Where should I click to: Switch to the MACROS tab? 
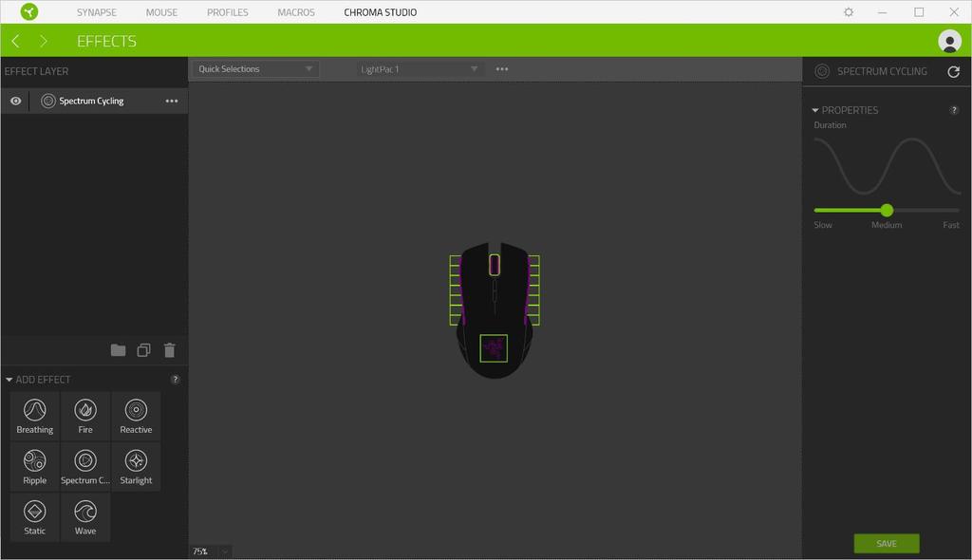click(x=296, y=12)
